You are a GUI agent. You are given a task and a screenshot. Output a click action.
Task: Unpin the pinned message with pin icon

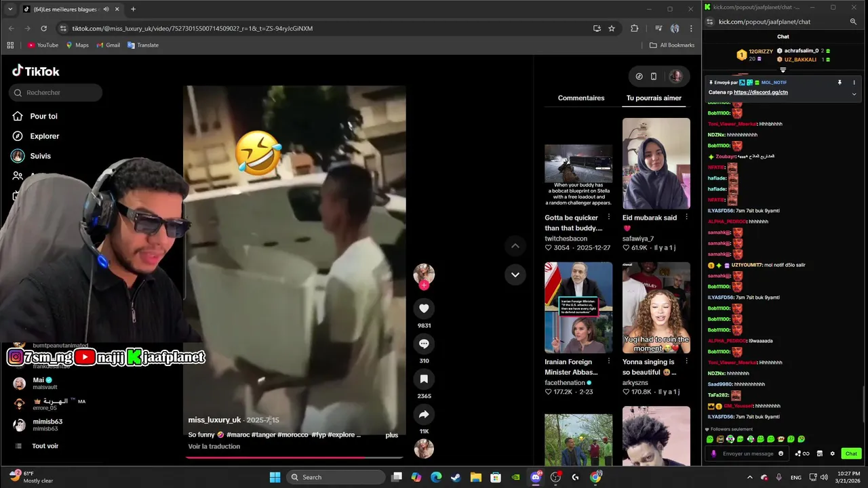pos(840,82)
